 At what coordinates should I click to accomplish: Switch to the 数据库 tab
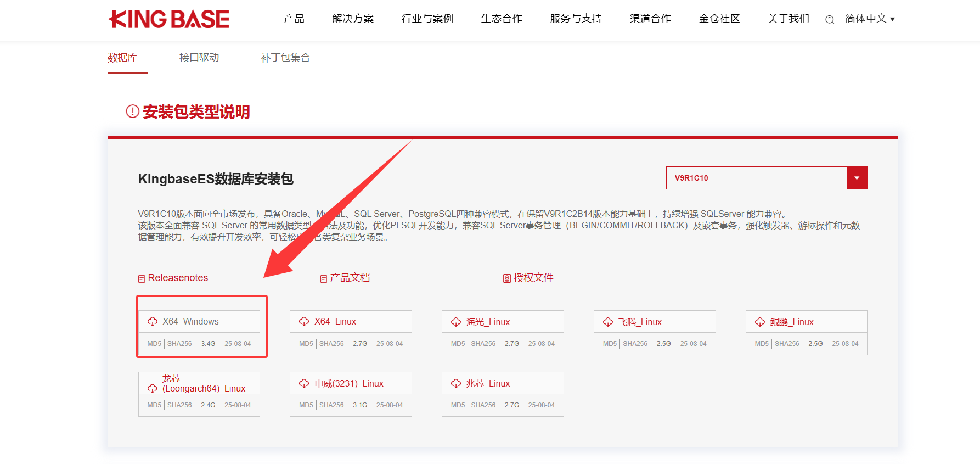click(122, 58)
